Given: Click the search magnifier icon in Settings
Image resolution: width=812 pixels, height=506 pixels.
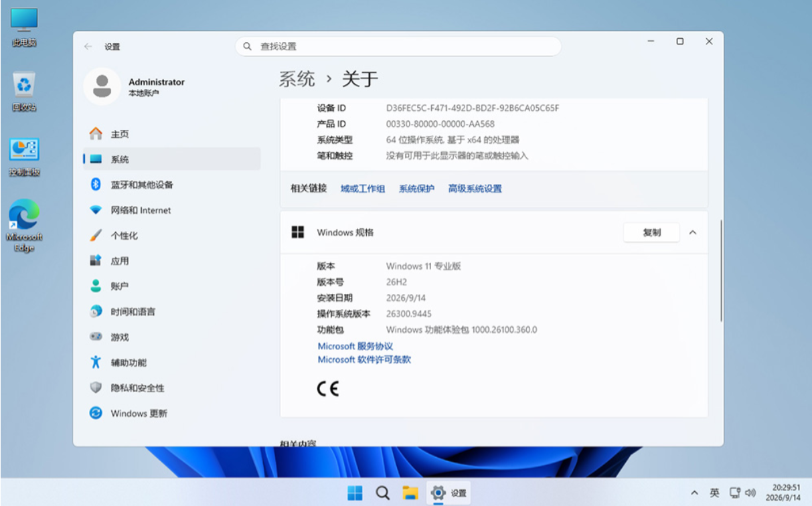Looking at the screenshot, I should (247, 46).
